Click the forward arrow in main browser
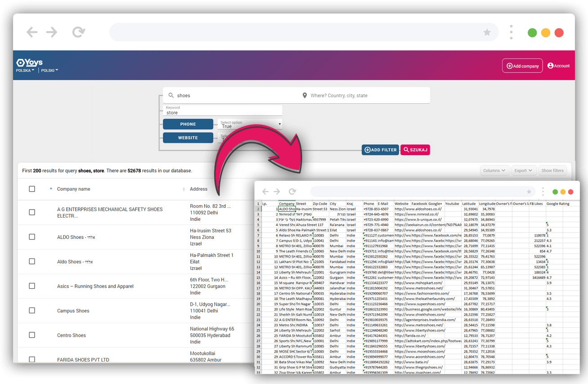Screen dimensions: 588x384 [52, 32]
